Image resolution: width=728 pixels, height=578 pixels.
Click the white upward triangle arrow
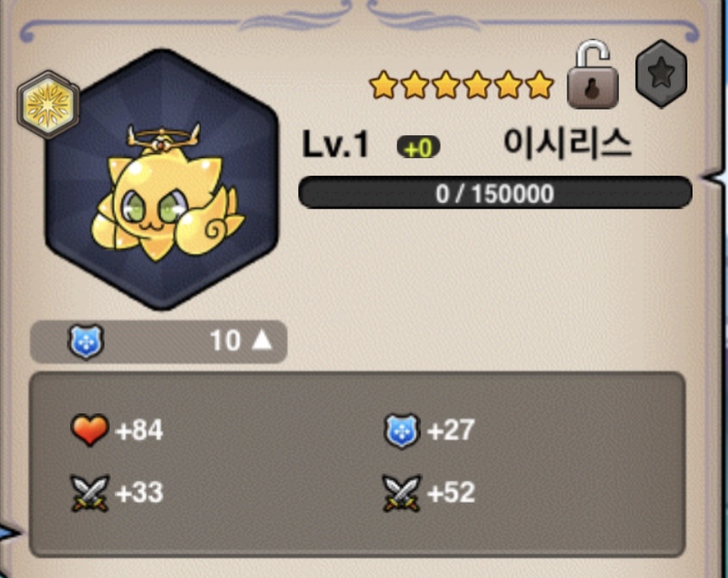coord(262,340)
